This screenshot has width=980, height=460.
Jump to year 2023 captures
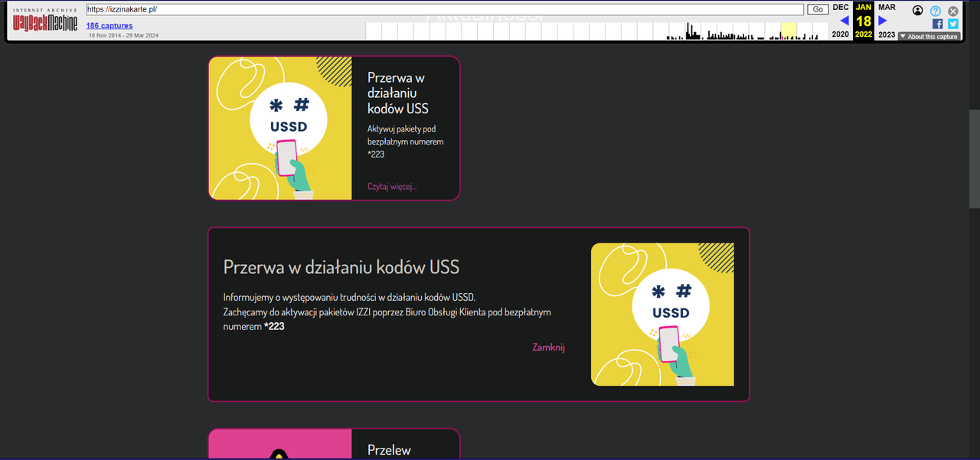887,34
